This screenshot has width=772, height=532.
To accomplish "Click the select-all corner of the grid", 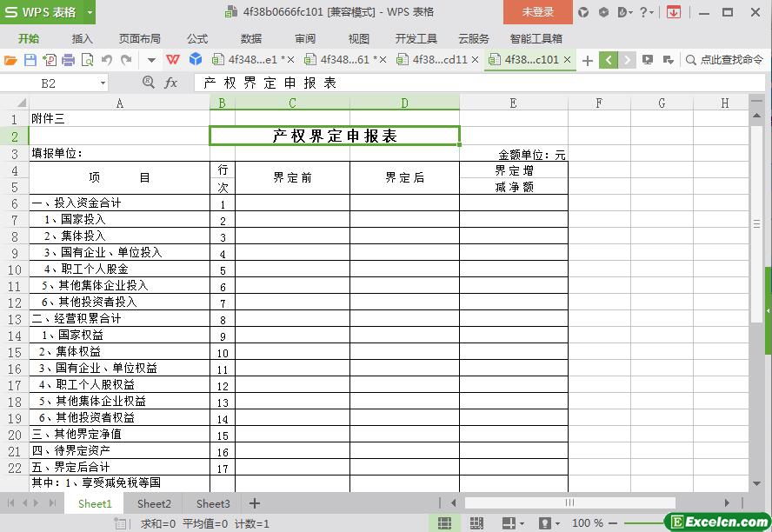I will click(x=21, y=103).
